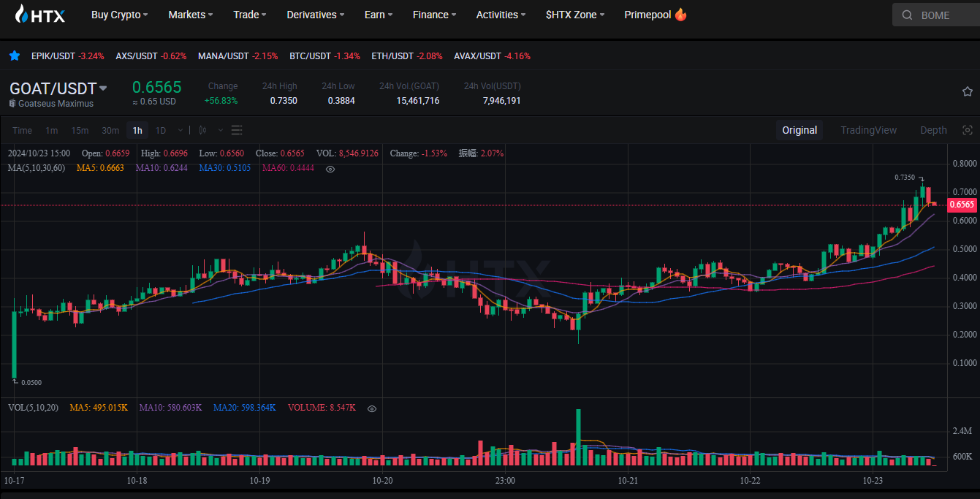Click the blue star icon before EPIK/USDT
Screen dimensions: 980x499
pos(15,56)
